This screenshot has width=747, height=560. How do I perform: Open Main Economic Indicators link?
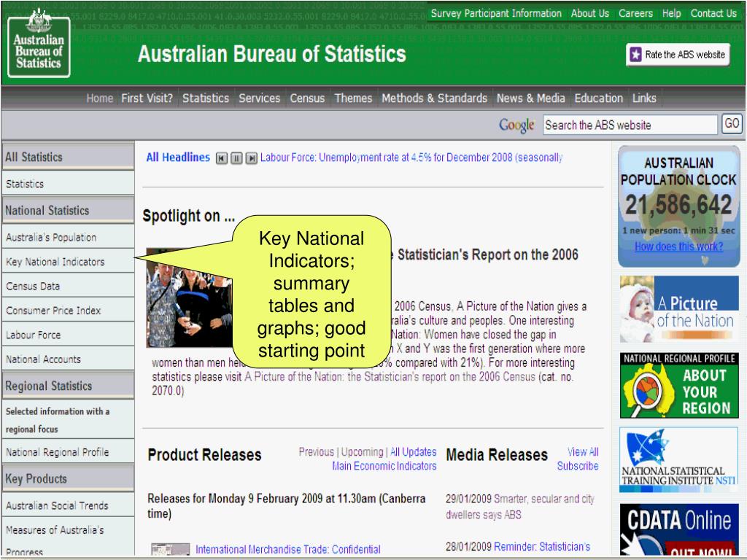click(384, 466)
